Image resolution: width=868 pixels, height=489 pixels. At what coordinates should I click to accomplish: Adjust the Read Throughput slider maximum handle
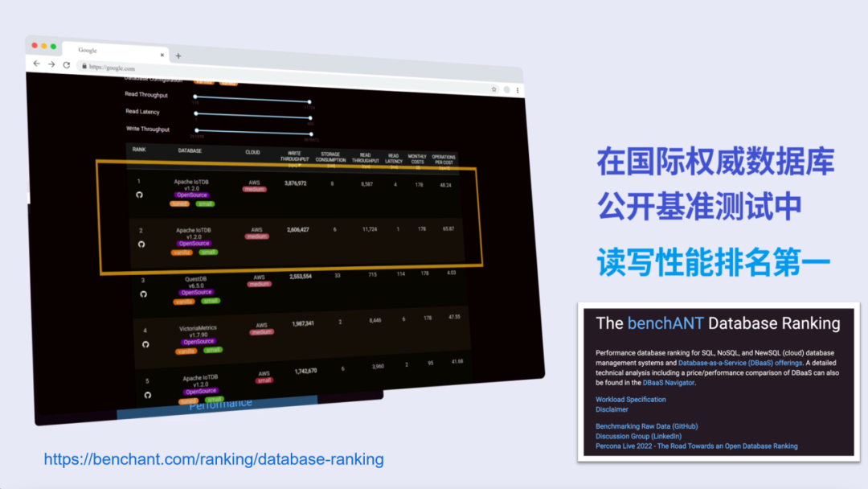309,102
